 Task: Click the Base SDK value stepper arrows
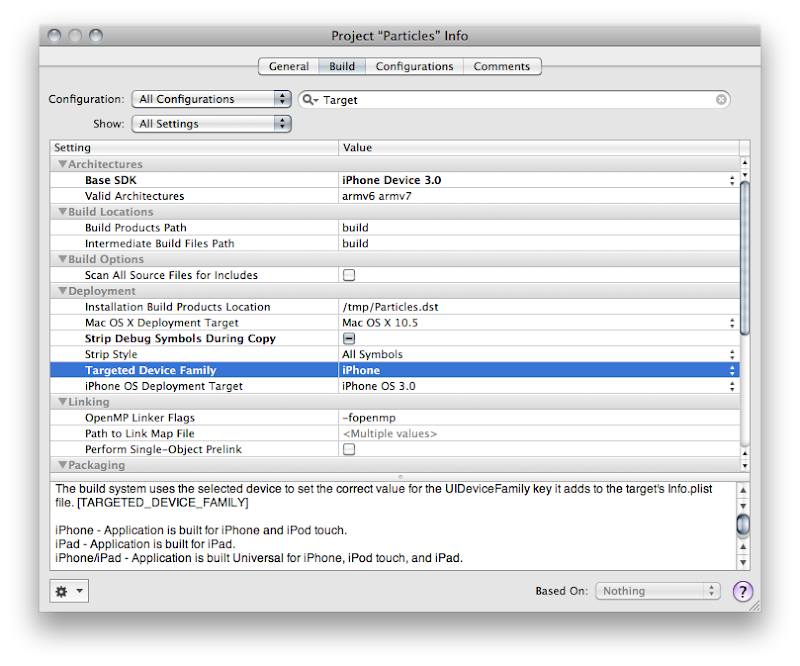(x=732, y=181)
